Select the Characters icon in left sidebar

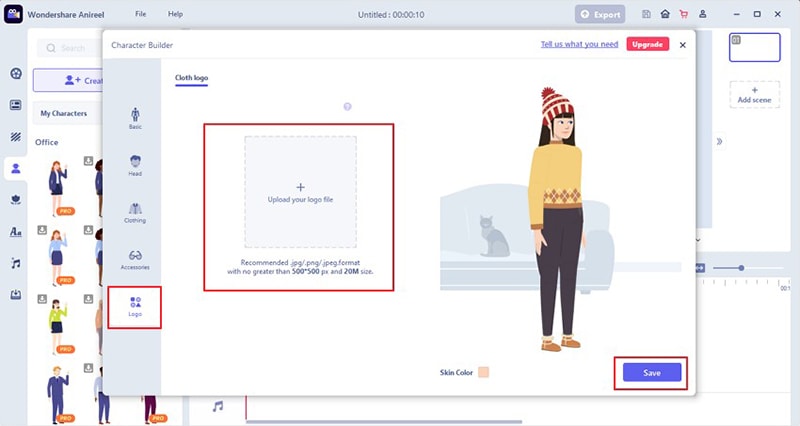click(16, 168)
